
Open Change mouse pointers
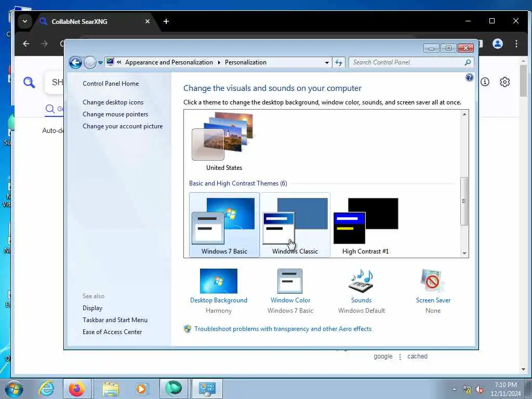point(115,114)
